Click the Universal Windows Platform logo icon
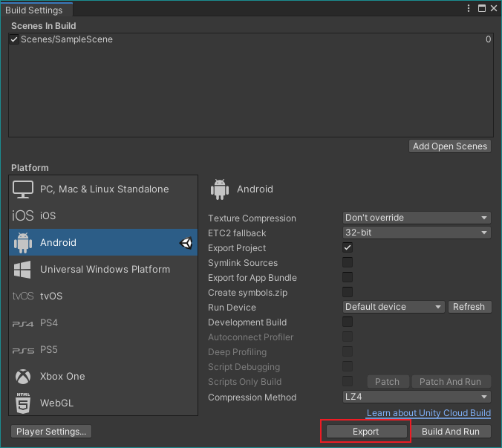This screenshot has height=448, width=502. (22, 269)
